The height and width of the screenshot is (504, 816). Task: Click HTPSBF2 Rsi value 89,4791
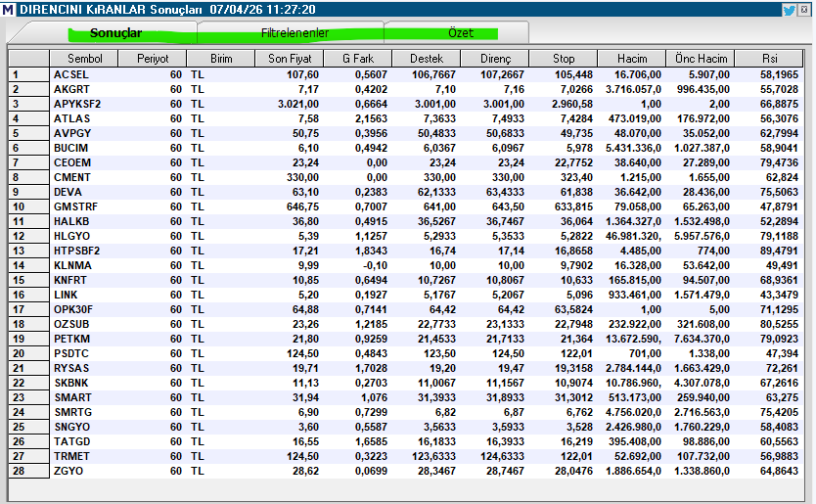tap(779, 251)
